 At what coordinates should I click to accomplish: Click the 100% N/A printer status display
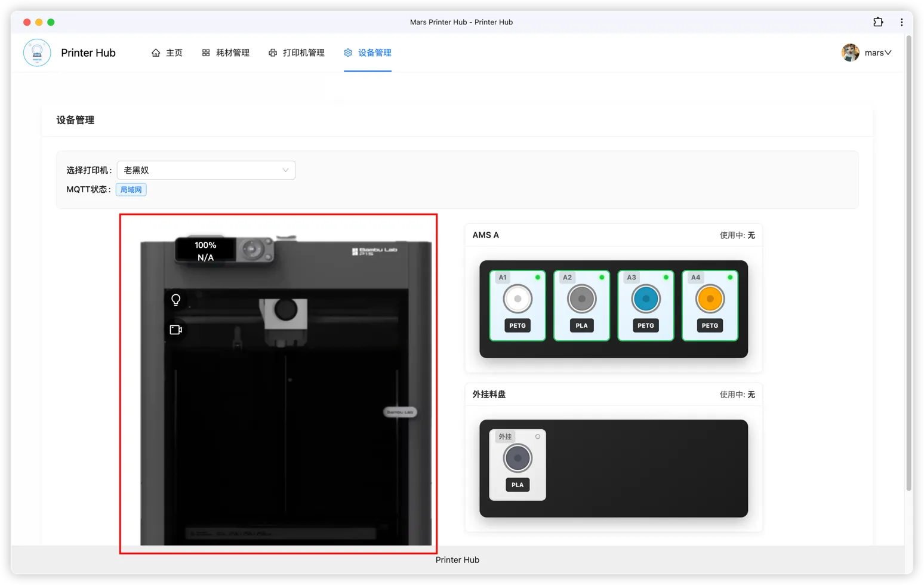pos(205,251)
